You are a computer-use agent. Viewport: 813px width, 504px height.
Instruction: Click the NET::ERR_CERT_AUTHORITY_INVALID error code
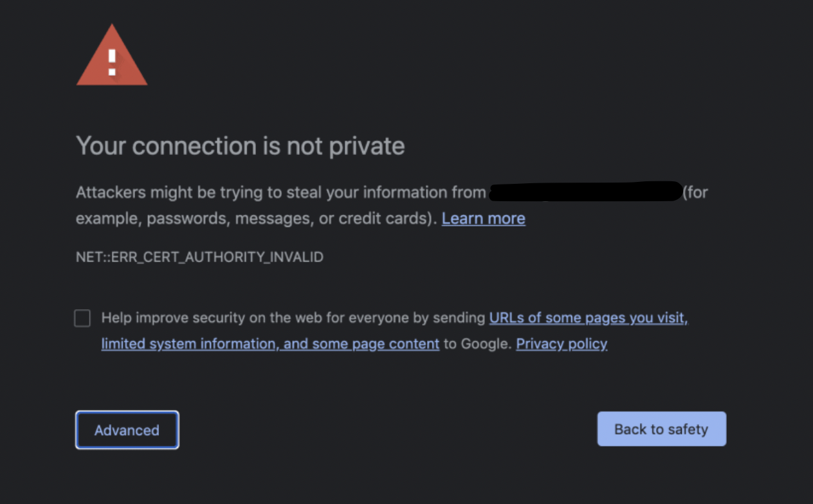(x=199, y=257)
